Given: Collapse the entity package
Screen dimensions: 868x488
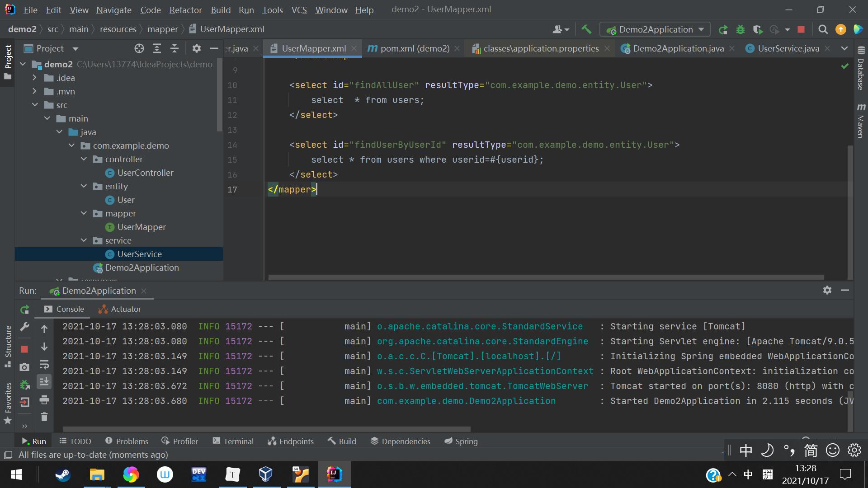Looking at the screenshot, I should click(84, 186).
